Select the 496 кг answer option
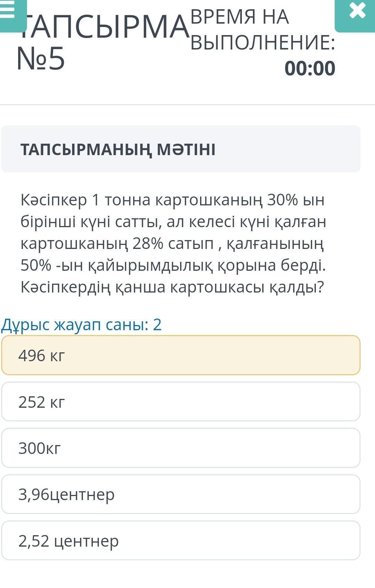 coord(180,355)
